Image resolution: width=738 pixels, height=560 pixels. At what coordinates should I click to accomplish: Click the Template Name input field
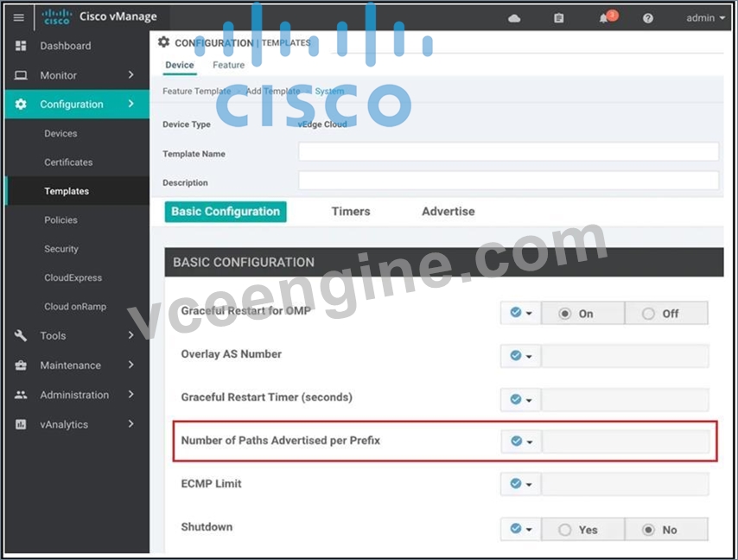[508, 152]
